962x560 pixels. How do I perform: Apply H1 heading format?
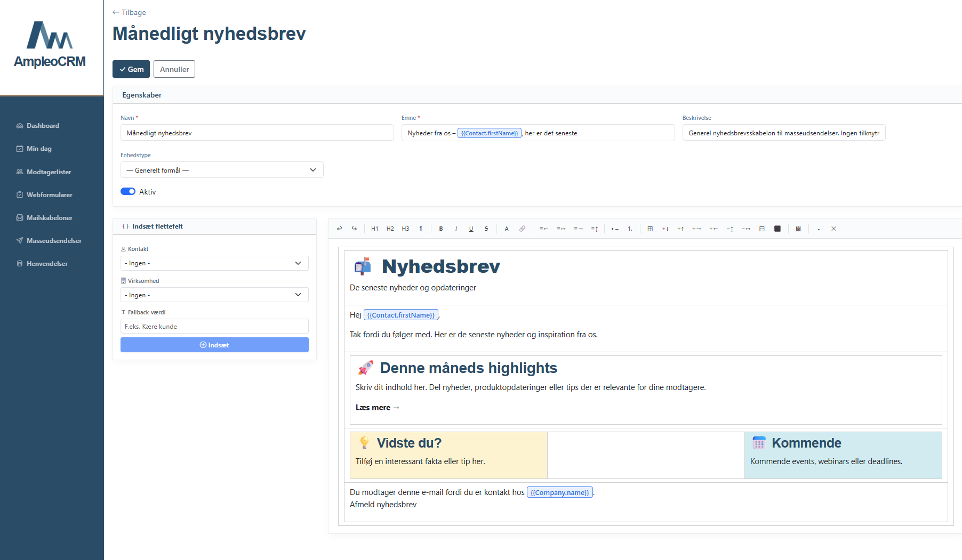(375, 229)
